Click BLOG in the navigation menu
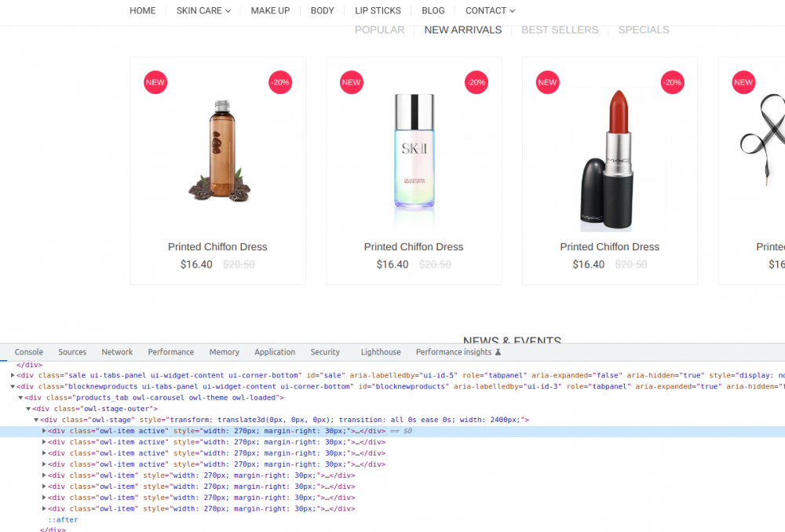The image size is (785, 532). coord(433,10)
